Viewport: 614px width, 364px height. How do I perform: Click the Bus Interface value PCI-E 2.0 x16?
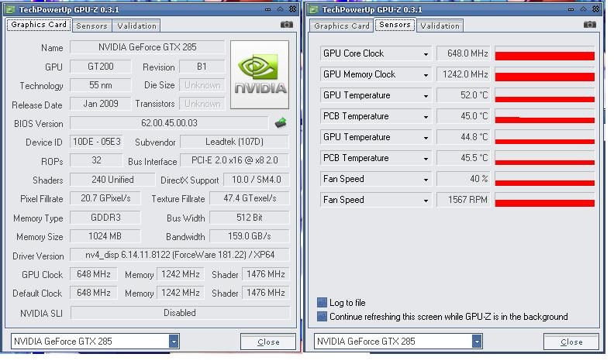[x=235, y=160]
